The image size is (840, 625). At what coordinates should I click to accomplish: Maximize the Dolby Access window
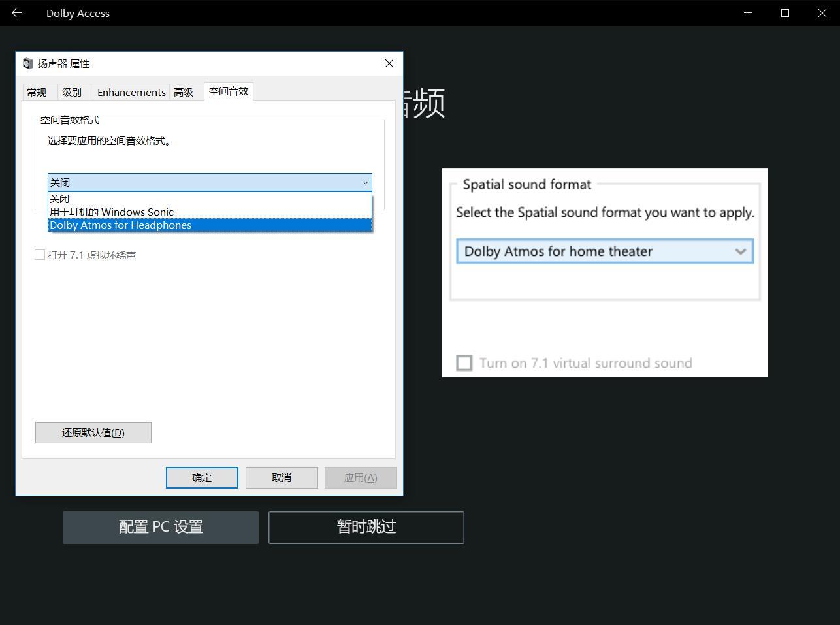(x=785, y=13)
